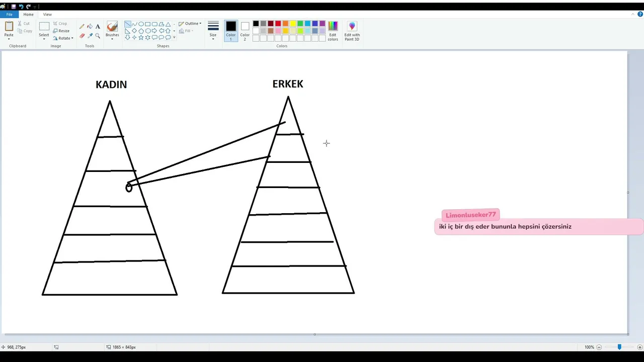This screenshot has height=362, width=644.
Task: Pick the green color swatch
Action: coord(300,24)
